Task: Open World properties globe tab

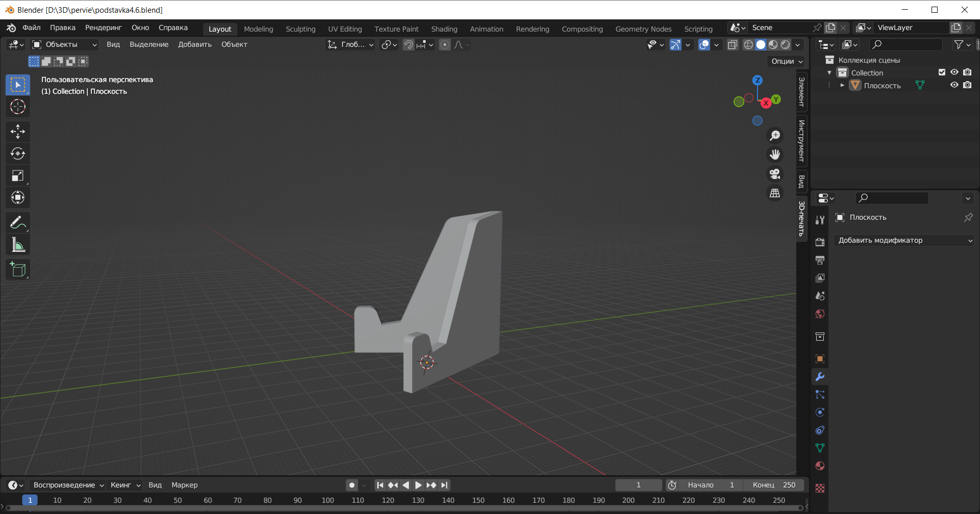Action: (x=820, y=314)
